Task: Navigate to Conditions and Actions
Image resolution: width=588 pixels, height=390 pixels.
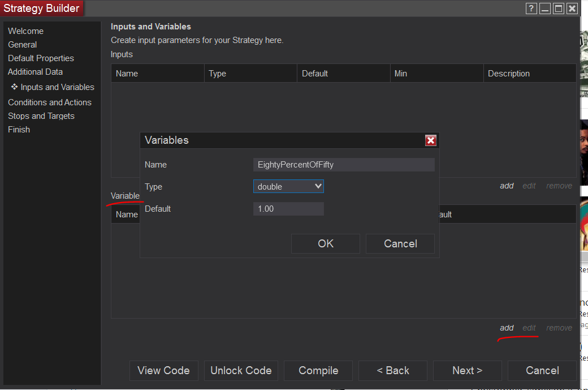Action: click(50, 102)
